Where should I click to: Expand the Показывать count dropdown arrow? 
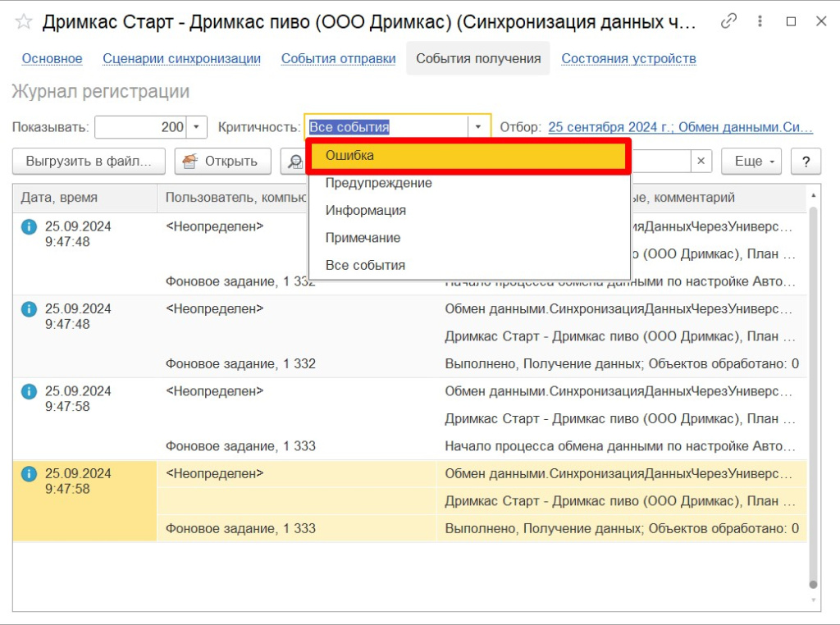tap(197, 127)
